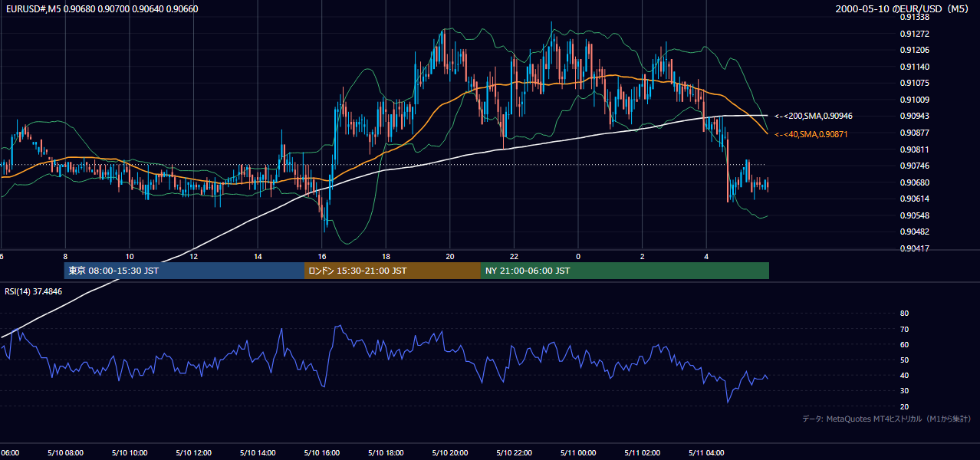This screenshot has width=980, height=460.
Task: Click hour 0 on price chart time axis
Action: (578, 256)
